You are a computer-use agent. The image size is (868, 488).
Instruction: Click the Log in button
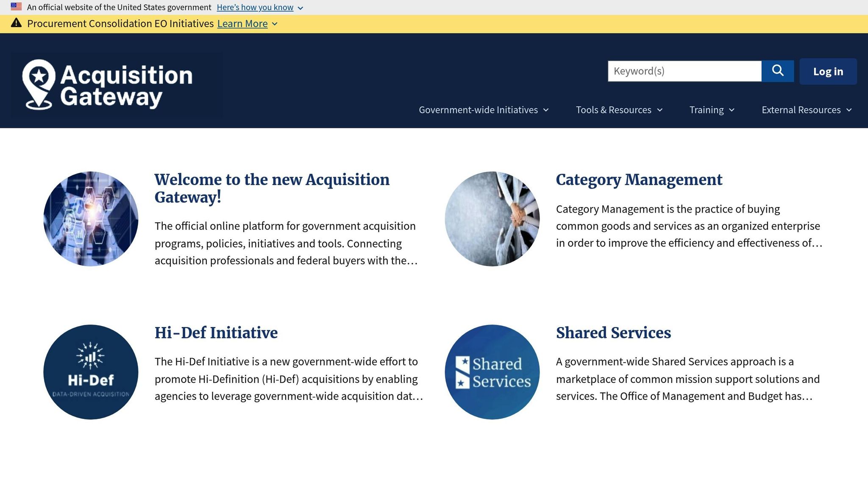tap(828, 71)
